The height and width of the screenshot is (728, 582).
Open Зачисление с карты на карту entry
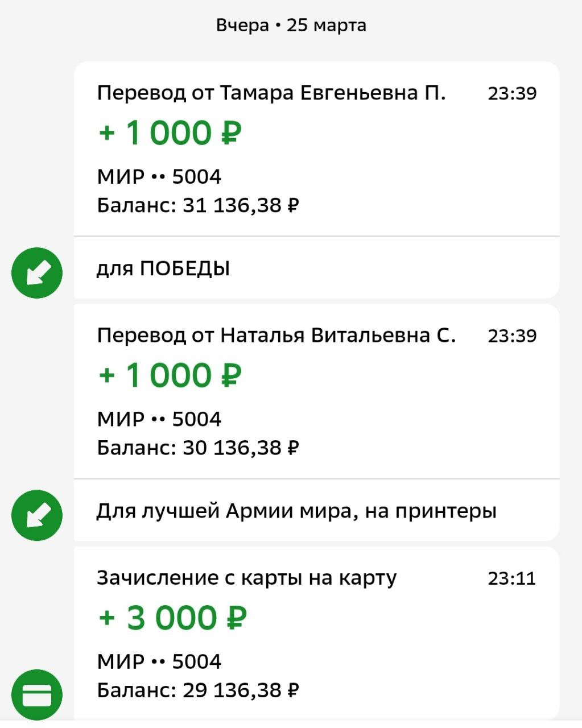[x=316, y=633]
